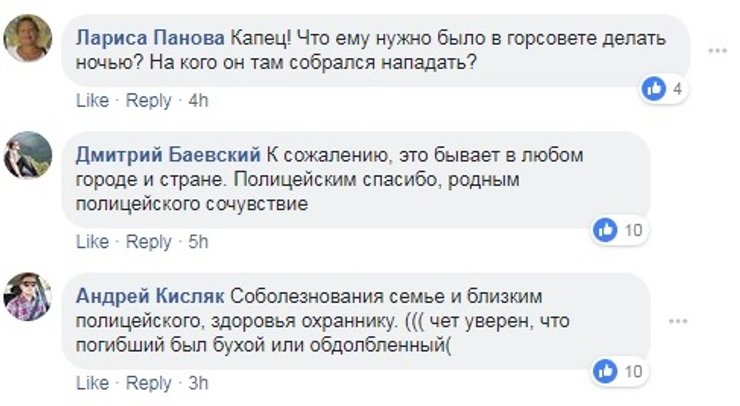Image resolution: width=740 pixels, height=406 pixels.
Task: Reply to Андрей Кисляк's comment
Action: [149, 383]
